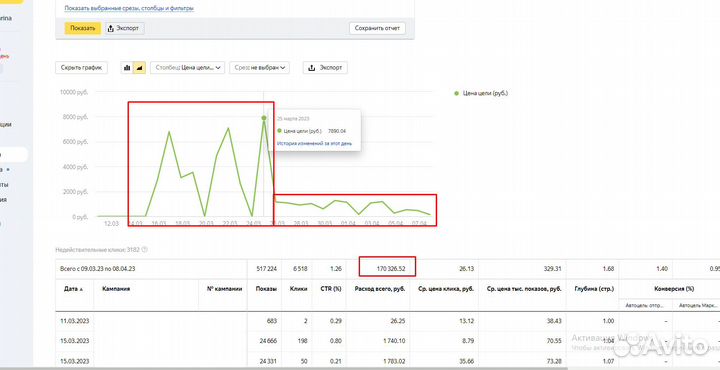Viewport: 720px width, 370px height.
Task: Select total clicks value 6 518
Action: point(299,269)
